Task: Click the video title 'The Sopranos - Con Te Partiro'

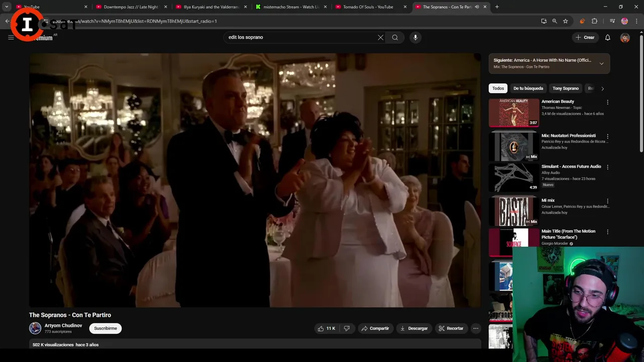Action: [x=70, y=315]
